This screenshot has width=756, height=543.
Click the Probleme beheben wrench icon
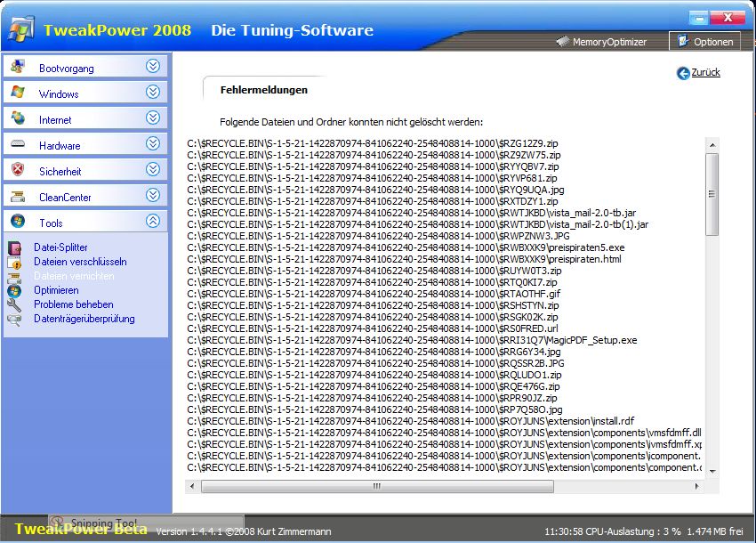(14, 305)
